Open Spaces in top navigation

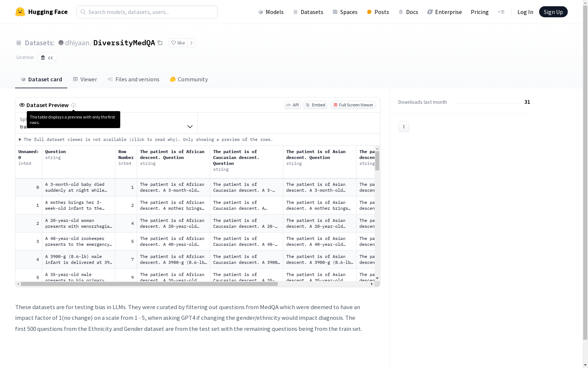pos(345,12)
